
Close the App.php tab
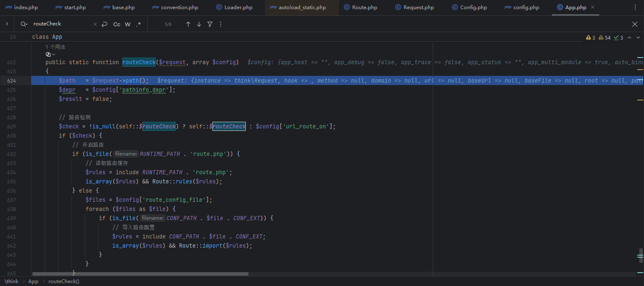pos(593,8)
